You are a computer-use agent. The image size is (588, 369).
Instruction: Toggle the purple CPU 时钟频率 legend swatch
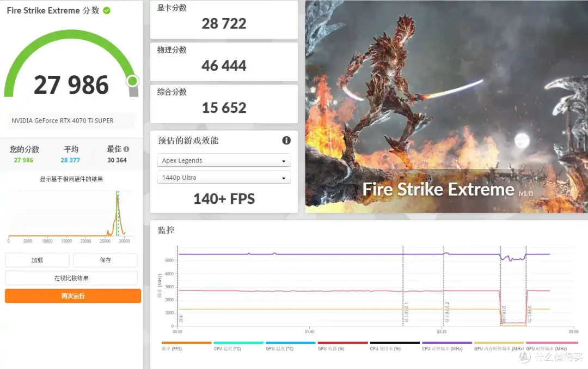pyautogui.click(x=447, y=343)
